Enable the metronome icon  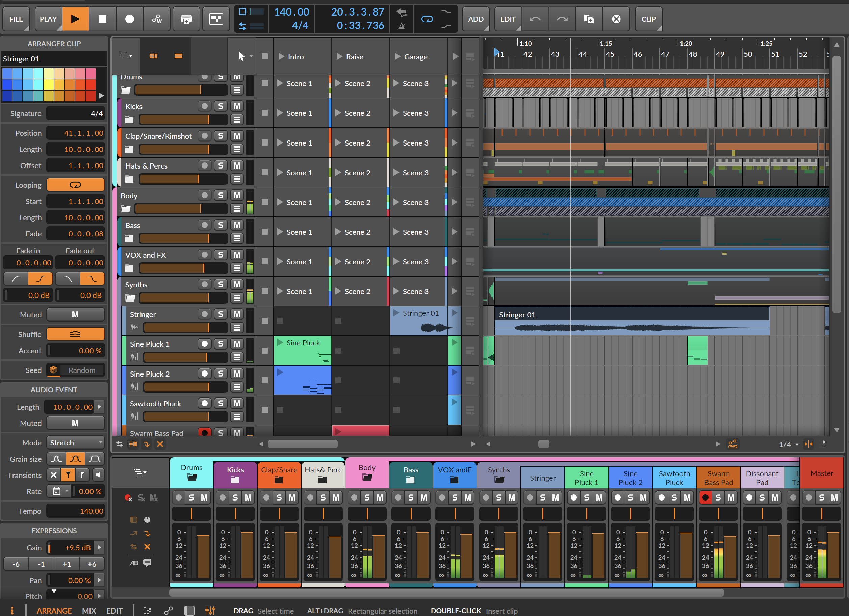point(402,26)
